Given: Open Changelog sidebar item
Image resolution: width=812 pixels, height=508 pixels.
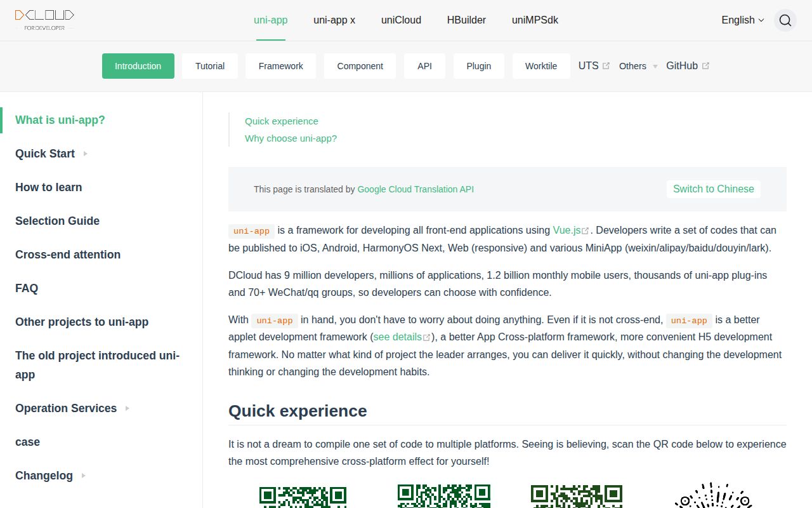Looking at the screenshot, I should (x=44, y=476).
